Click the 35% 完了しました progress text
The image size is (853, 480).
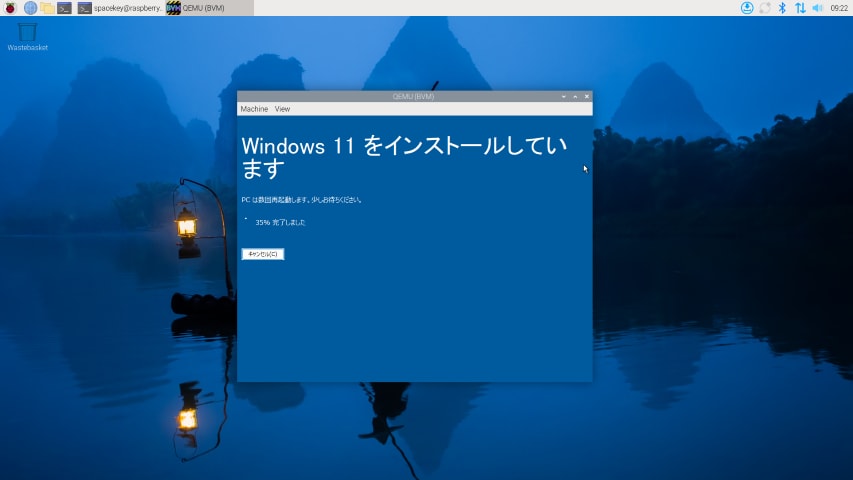click(280, 223)
